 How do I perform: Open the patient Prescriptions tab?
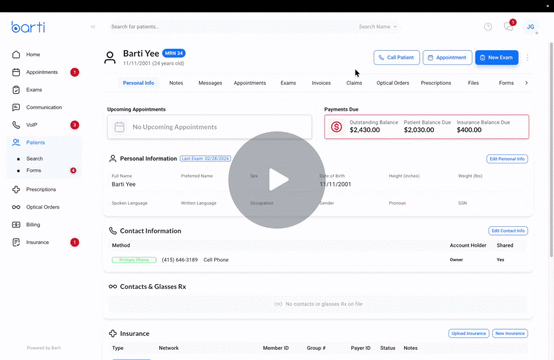(436, 83)
